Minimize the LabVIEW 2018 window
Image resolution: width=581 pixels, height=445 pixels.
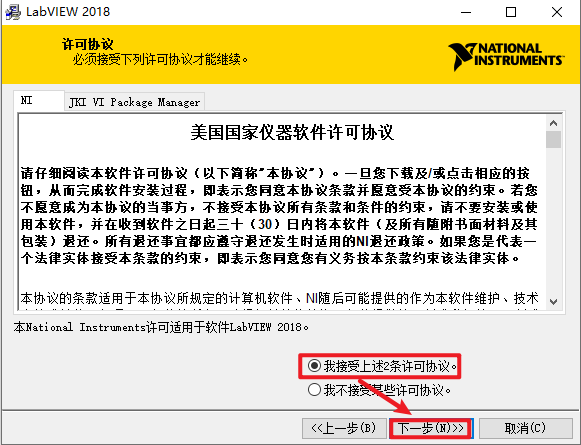pos(466,12)
